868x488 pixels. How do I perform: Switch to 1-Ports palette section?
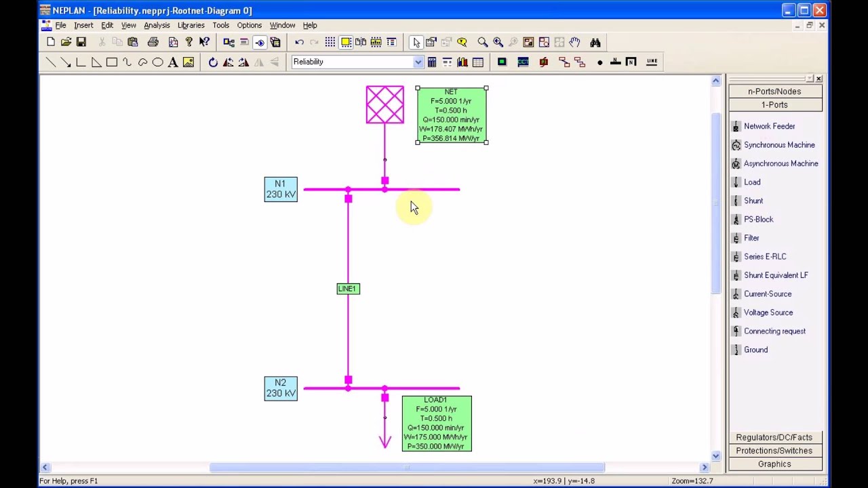[x=774, y=105]
